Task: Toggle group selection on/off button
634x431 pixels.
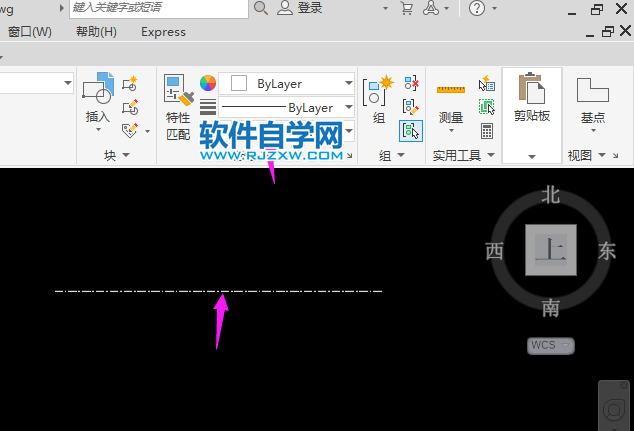Action: pos(410,130)
